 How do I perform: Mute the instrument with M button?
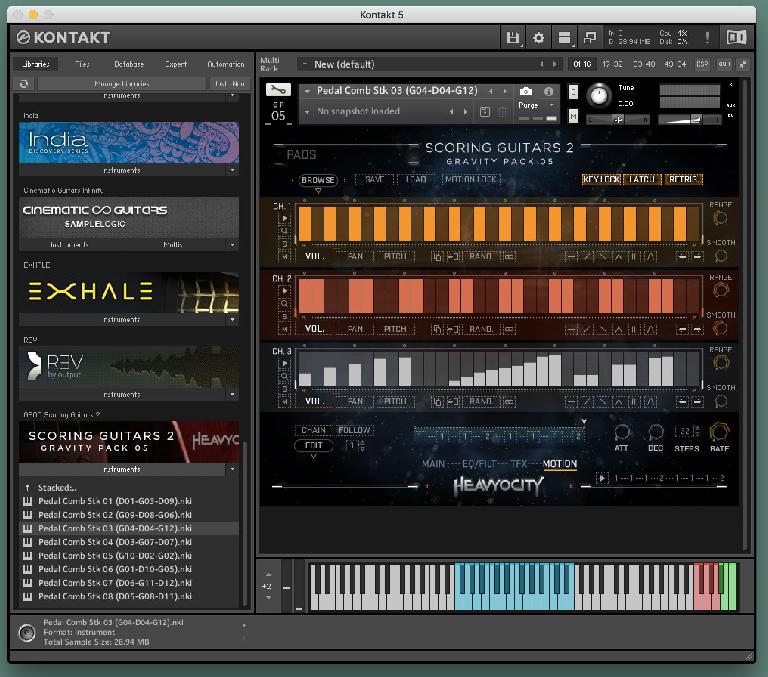[573, 116]
